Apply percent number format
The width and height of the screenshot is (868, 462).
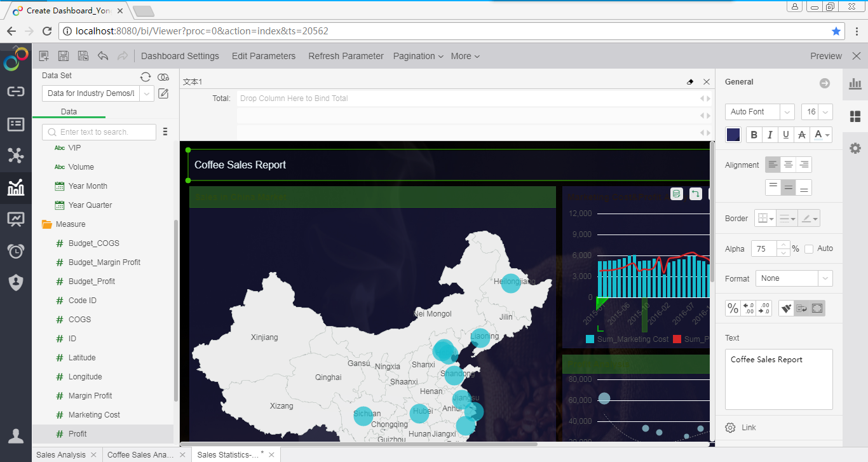pyautogui.click(x=733, y=308)
